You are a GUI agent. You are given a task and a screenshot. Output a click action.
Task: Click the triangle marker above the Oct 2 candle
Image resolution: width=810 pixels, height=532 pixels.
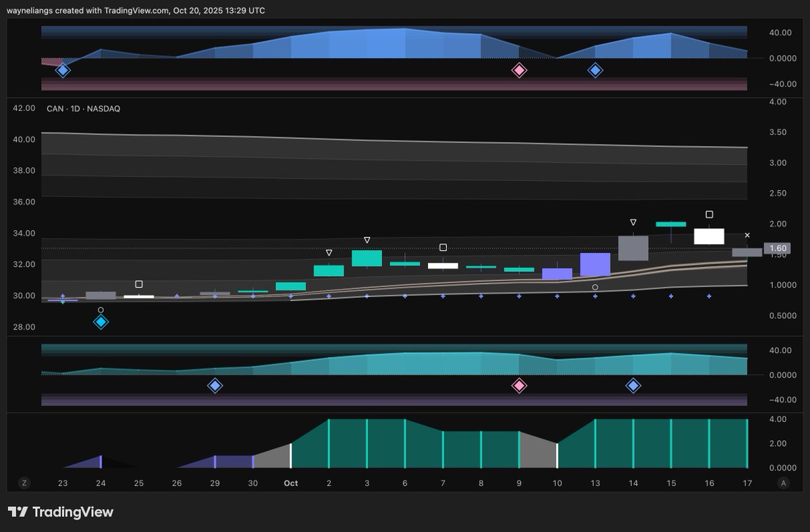tap(329, 252)
